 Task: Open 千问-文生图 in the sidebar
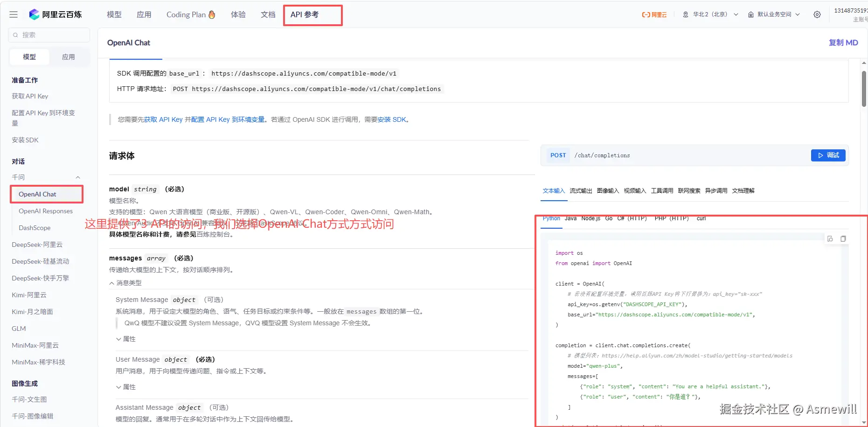click(x=29, y=399)
